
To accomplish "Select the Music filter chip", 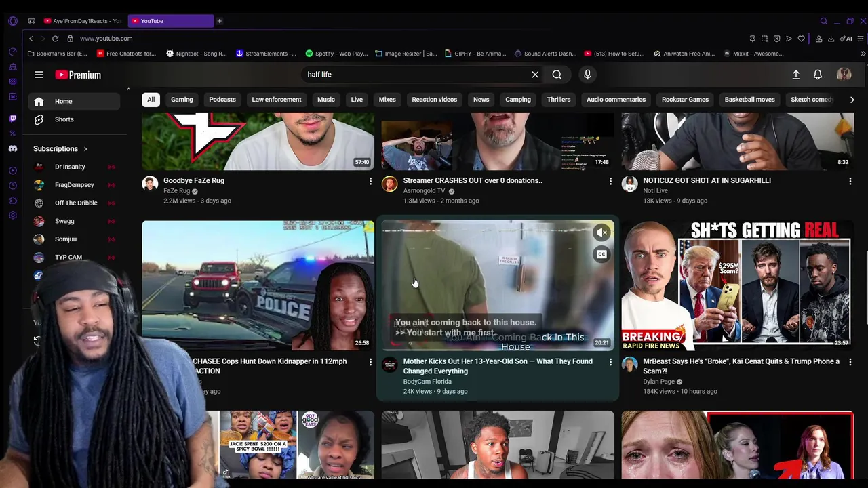I will (x=326, y=100).
